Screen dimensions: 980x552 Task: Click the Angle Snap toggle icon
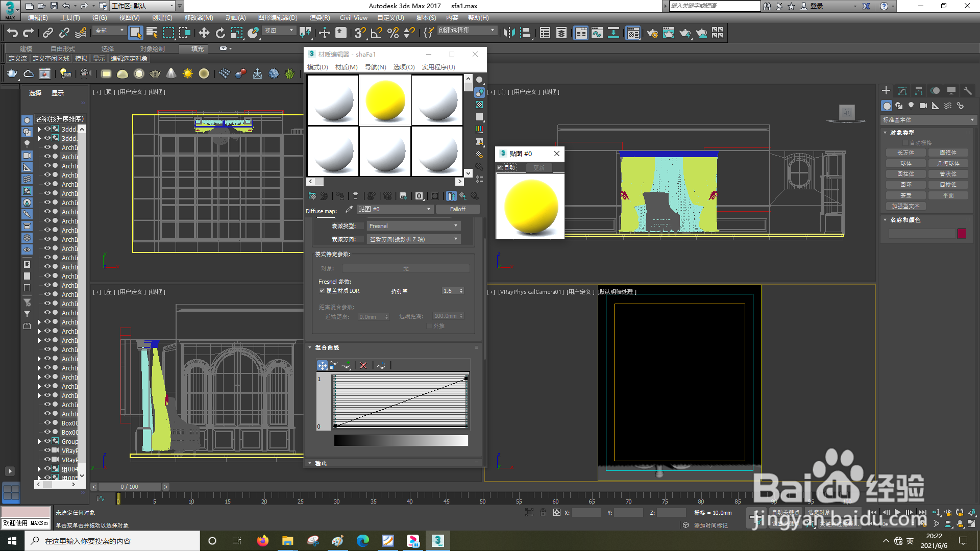[x=376, y=33]
